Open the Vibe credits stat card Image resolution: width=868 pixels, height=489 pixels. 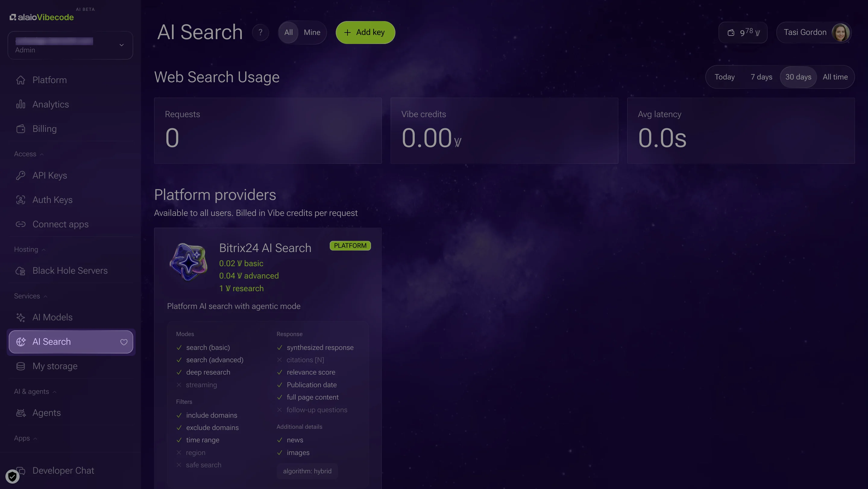pos(505,131)
